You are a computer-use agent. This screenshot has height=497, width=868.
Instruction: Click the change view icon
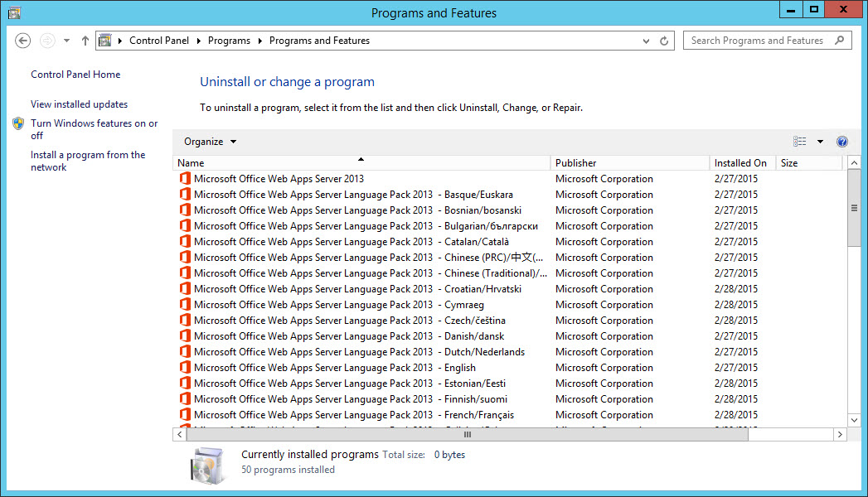coord(799,142)
